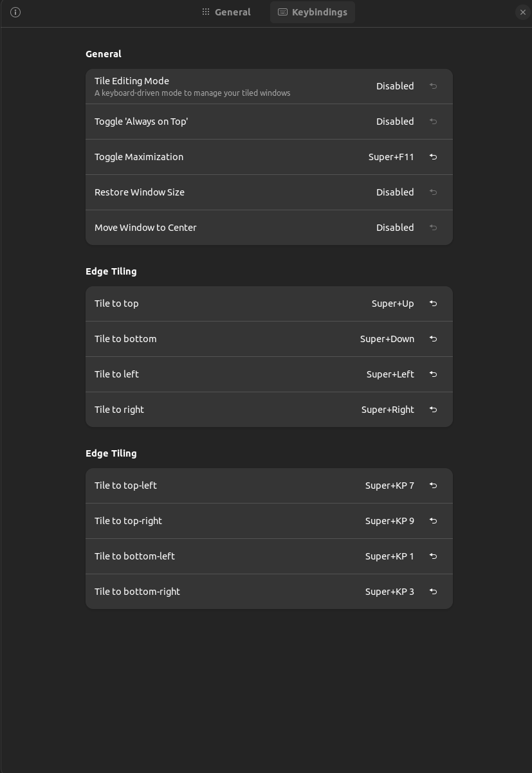Close the preferences window
Image resolution: width=532 pixels, height=773 pixels.
click(522, 12)
